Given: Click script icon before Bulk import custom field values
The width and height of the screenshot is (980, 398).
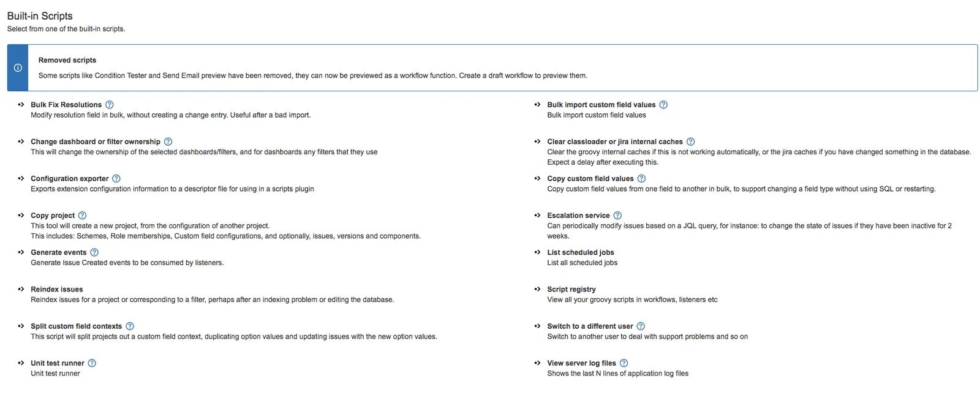Looking at the screenshot, I should tap(537, 105).
